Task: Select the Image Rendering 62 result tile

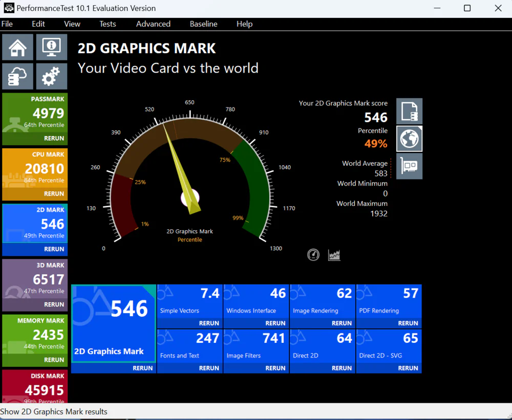Action: coord(322,301)
